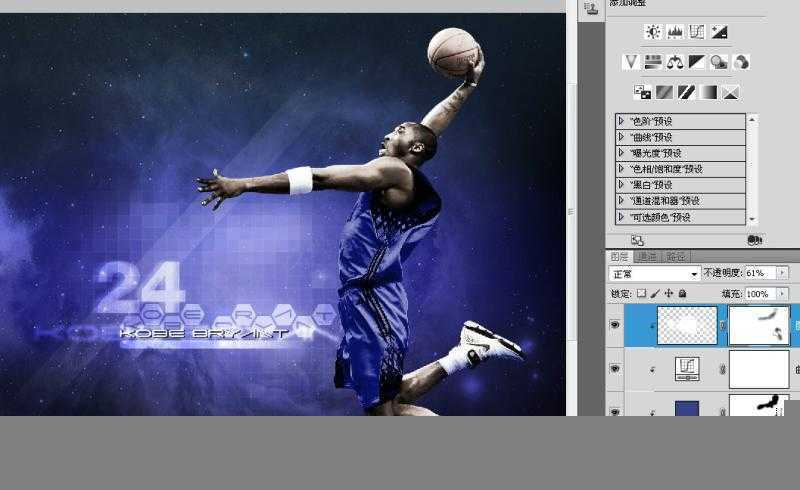Switch to the 通道 tab
The width and height of the screenshot is (800, 490).
[647, 256]
